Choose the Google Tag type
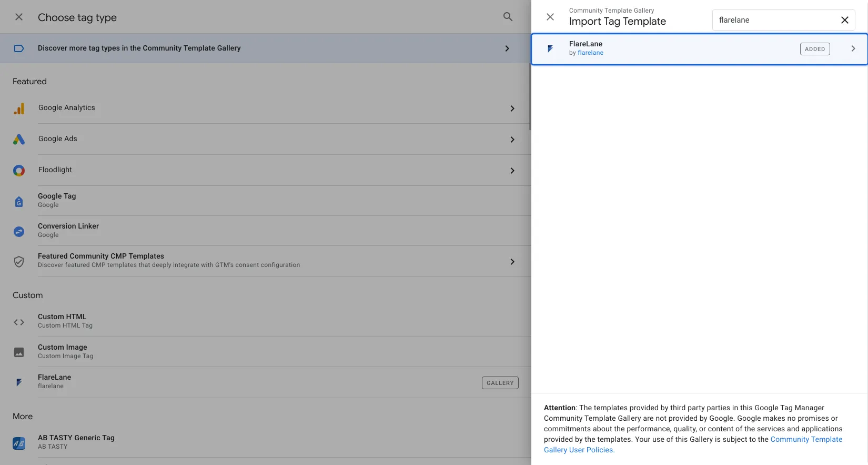This screenshot has height=465, width=868. (266, 201)
